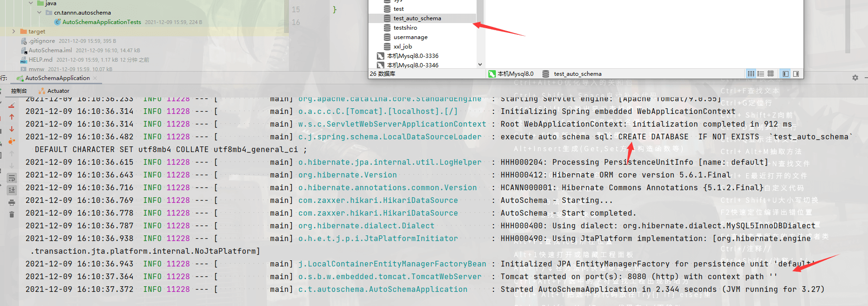Switch Navicat to list view
Image resolution: width=868 pixels, height=306 pixels.
[761, 74]
